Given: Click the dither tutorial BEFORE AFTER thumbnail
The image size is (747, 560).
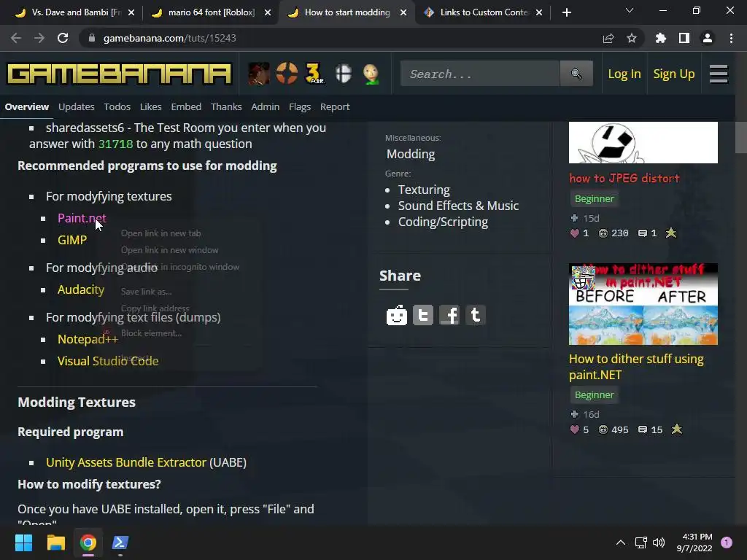Looking at the screenshot, I should pos(643,304).
